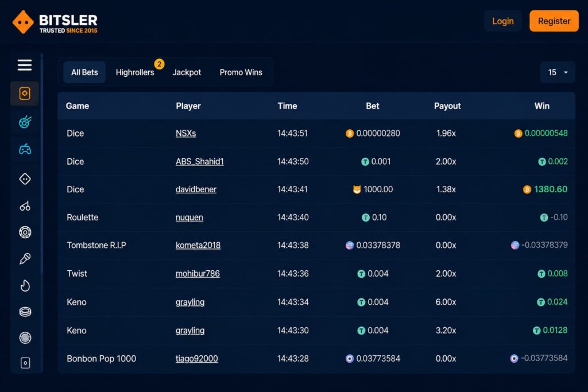Click the Register button
The image size is (588, 392).
pos(554,21)
